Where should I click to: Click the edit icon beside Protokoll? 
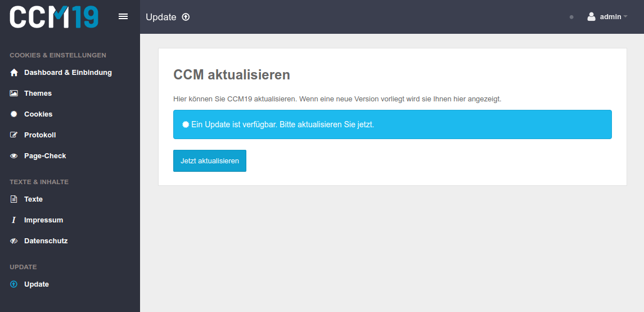[14, 135]
